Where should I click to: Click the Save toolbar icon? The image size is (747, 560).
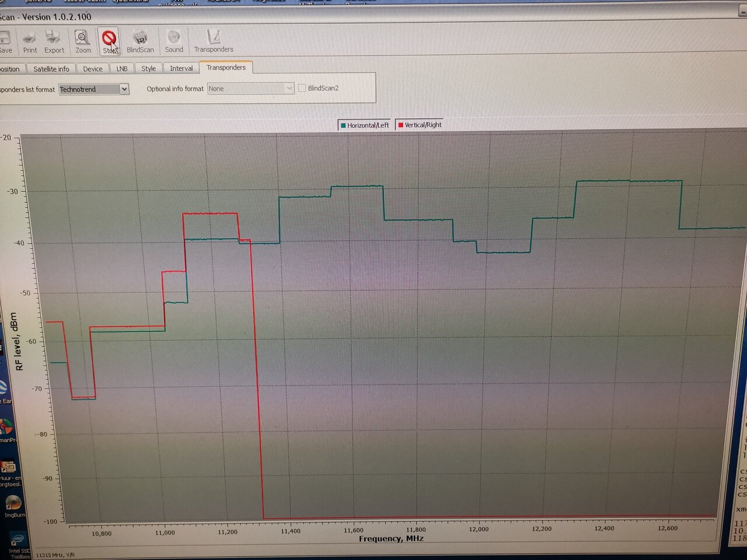coord(5,42)
